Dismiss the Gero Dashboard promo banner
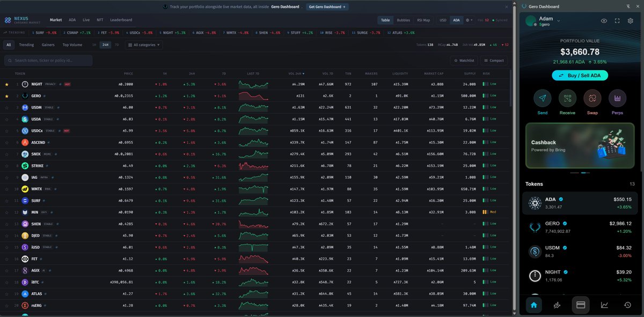 coord(507,7)
